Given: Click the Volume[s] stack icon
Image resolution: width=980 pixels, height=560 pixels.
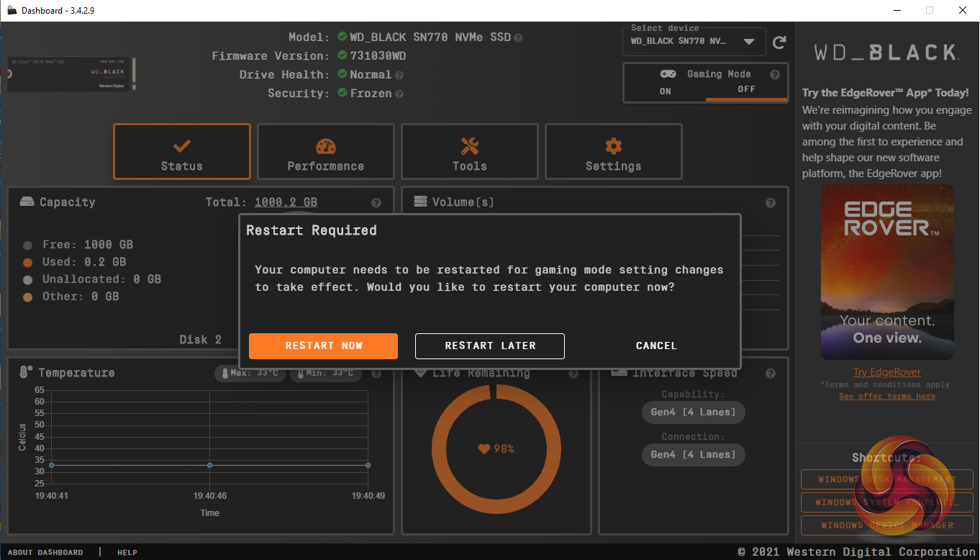Looking at the screenshot, I should click(x=421, y=202).
